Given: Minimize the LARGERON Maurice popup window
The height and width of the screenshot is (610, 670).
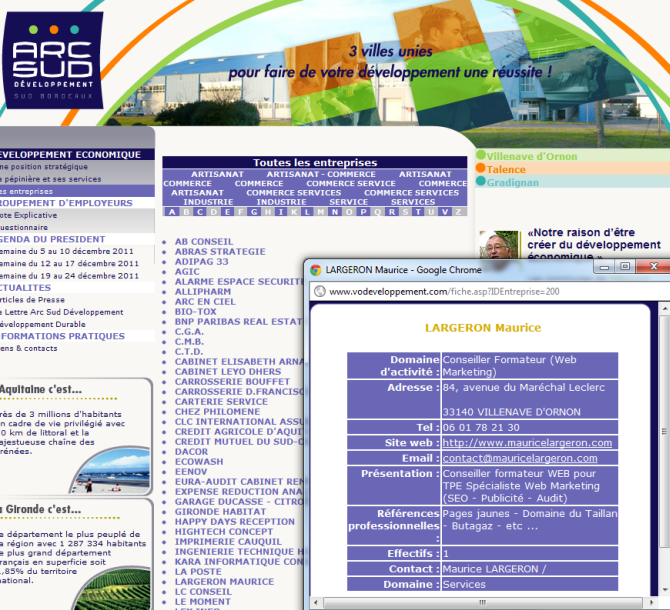Looking at the screenshot, I should (x=604, y=267).
